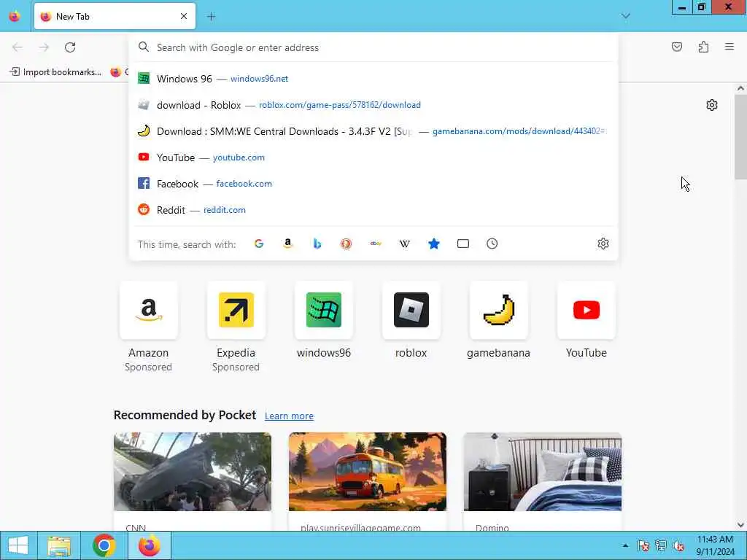This screenshot has height=560, width=747.
Task: Reload the current page
Action: click(70, 47)
